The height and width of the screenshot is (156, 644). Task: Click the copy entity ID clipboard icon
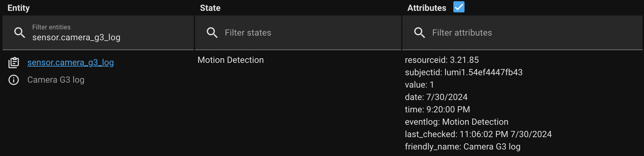[x=14, y=63]
